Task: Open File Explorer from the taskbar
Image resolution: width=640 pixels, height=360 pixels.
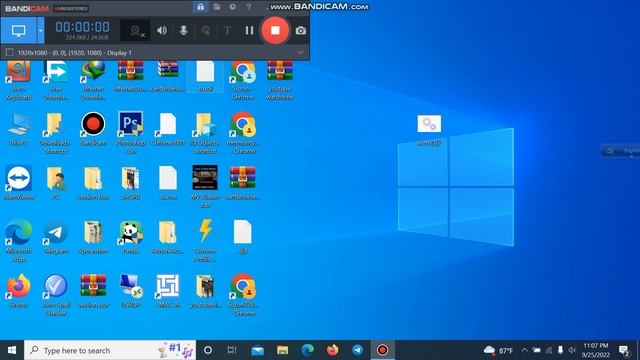Action: [x=282, y=350]
